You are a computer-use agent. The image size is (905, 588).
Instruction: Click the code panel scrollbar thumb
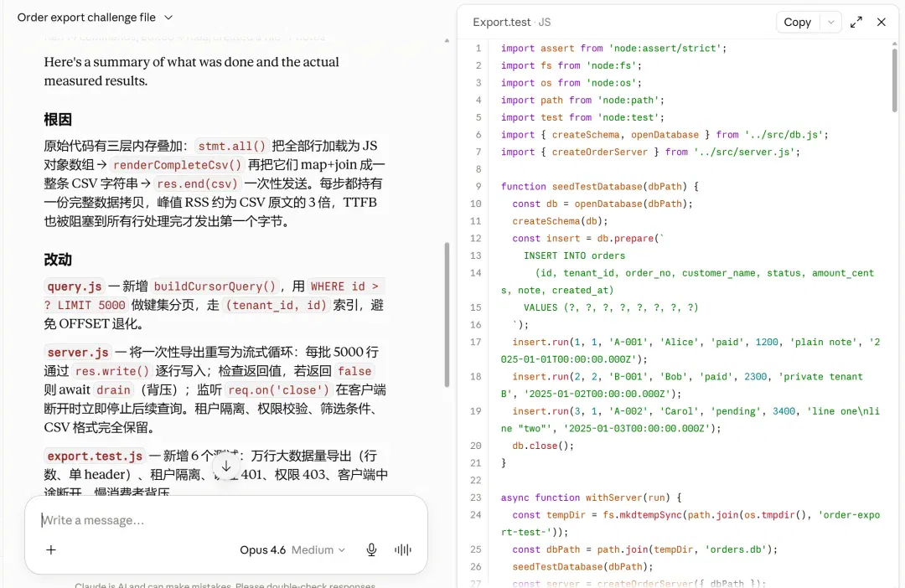(895, 80)
